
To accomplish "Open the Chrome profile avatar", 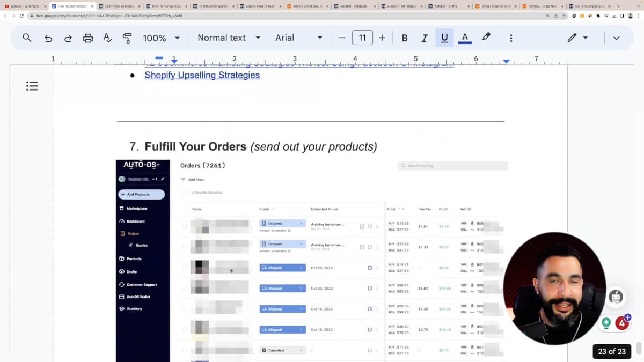I will [630, 16].
